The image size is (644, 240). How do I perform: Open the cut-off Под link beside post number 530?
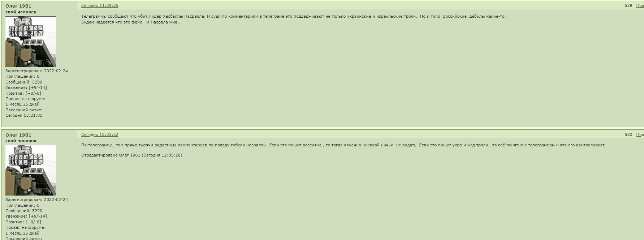pos(640,134)
